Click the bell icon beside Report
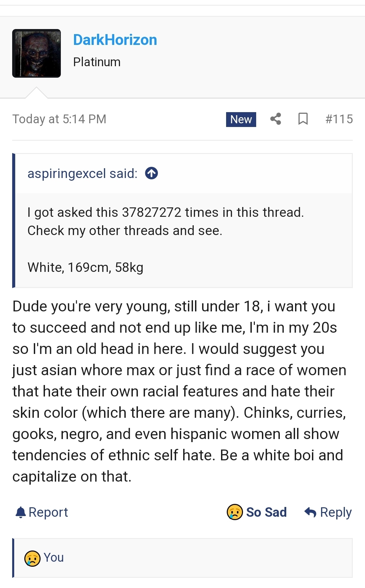The image size is (365, 588). [x=21, y=512]
